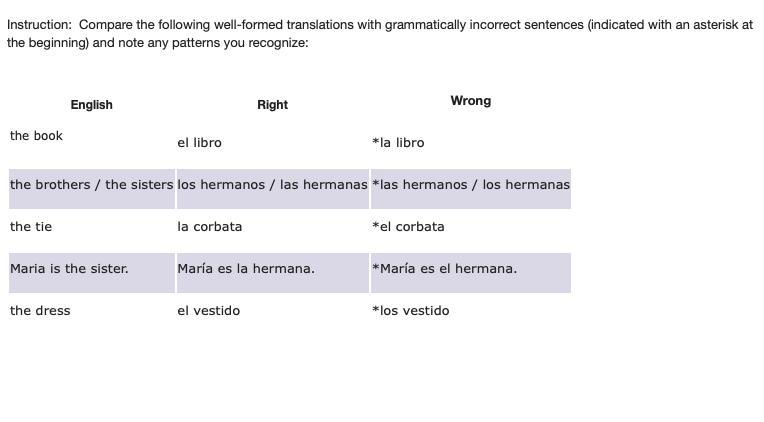Viewport: 764px width, 422px height.
Task: Click 'María es la hermana.' sentence
Action: pos(246,269)
